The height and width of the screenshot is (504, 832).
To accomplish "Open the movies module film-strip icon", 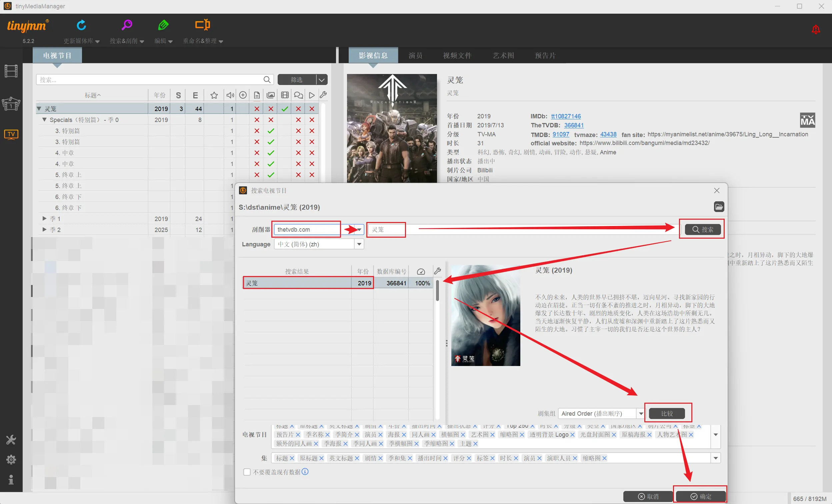I will [x=11, y=71].
